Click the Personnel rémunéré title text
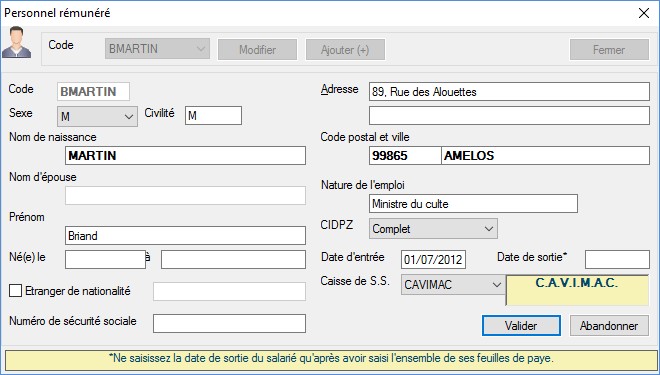This screenshot has height=375, width=660. point(57,13)
